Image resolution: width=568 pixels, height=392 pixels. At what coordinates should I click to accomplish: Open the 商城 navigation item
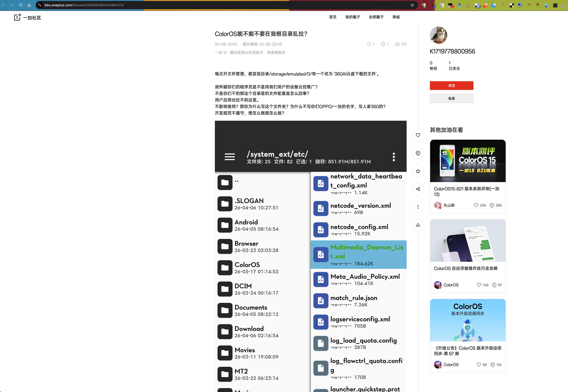pos(396,17)
